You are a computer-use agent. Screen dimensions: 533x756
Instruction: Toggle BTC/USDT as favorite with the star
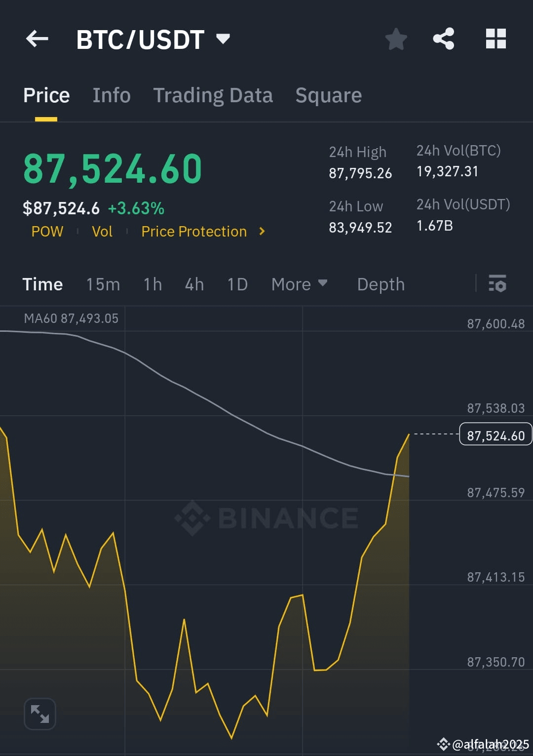(396, 39)
